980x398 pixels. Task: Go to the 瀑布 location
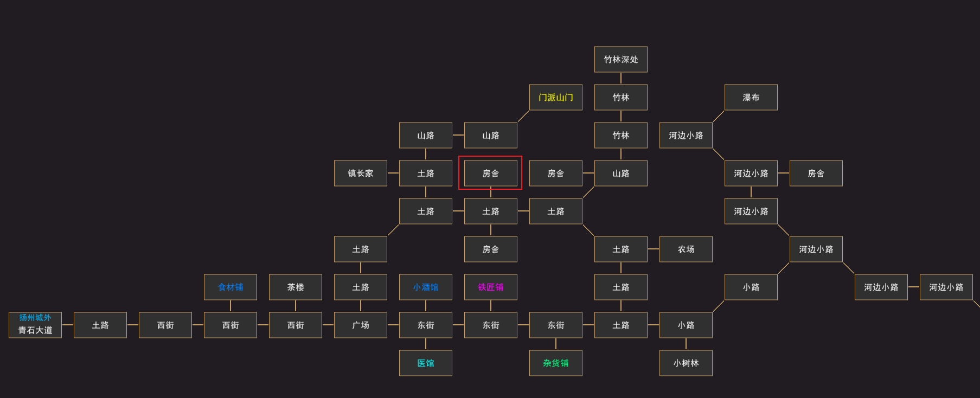click(x=751, y=97)
